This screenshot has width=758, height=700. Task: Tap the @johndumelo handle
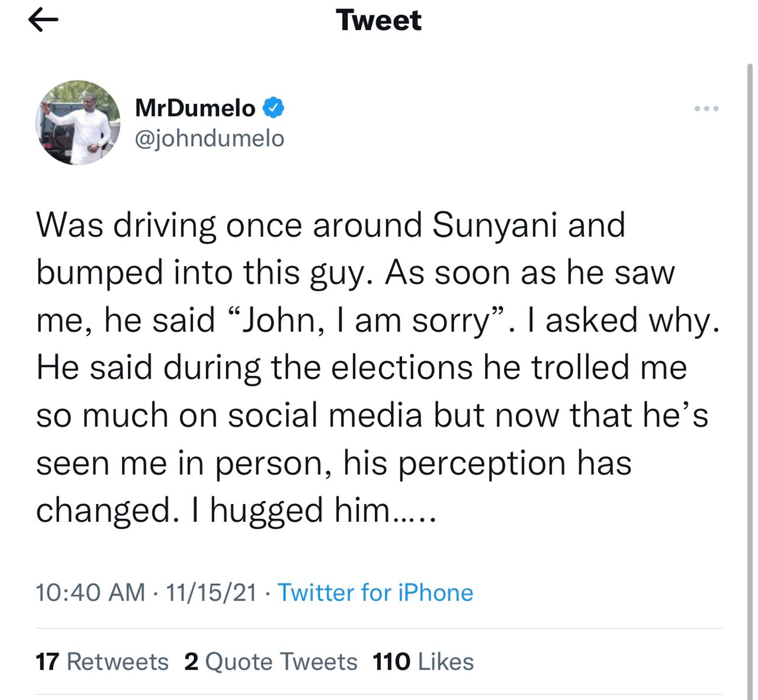coord(210,138)
